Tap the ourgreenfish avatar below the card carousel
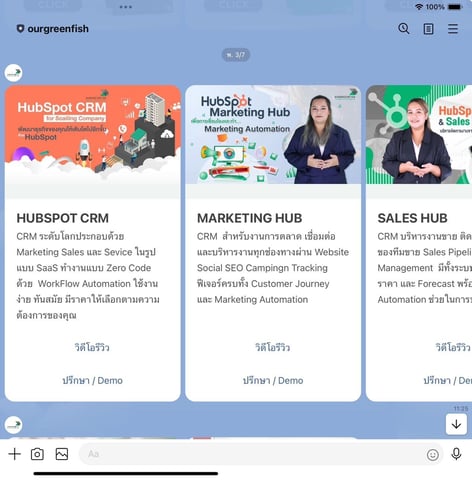Image resolution: width=472 pixels, height=480 pixels. click(13, 425)
